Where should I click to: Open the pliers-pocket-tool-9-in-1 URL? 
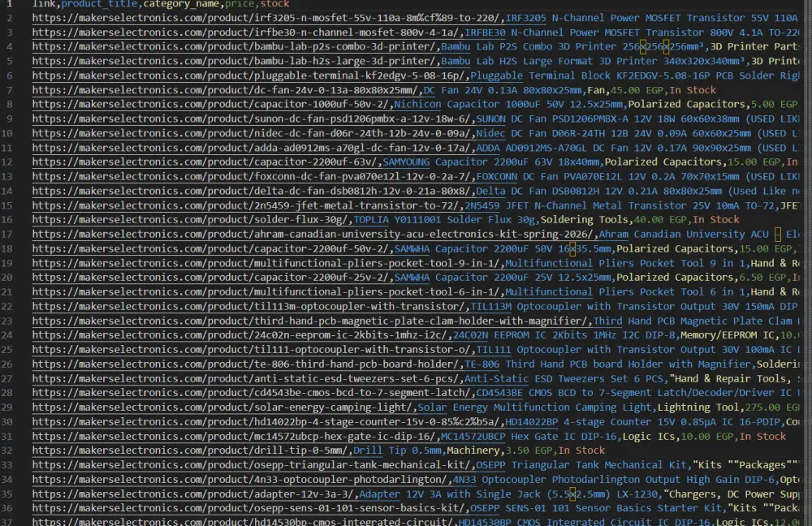pos(268,263)
